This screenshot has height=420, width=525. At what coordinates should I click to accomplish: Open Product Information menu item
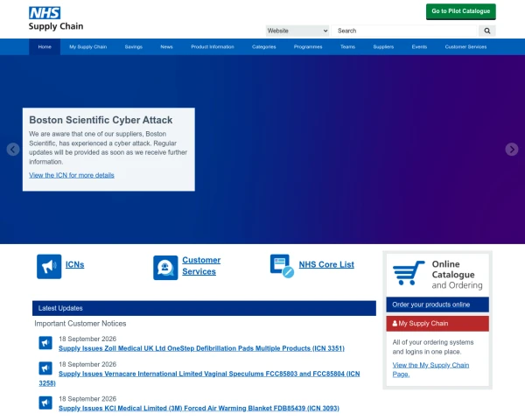213,47
